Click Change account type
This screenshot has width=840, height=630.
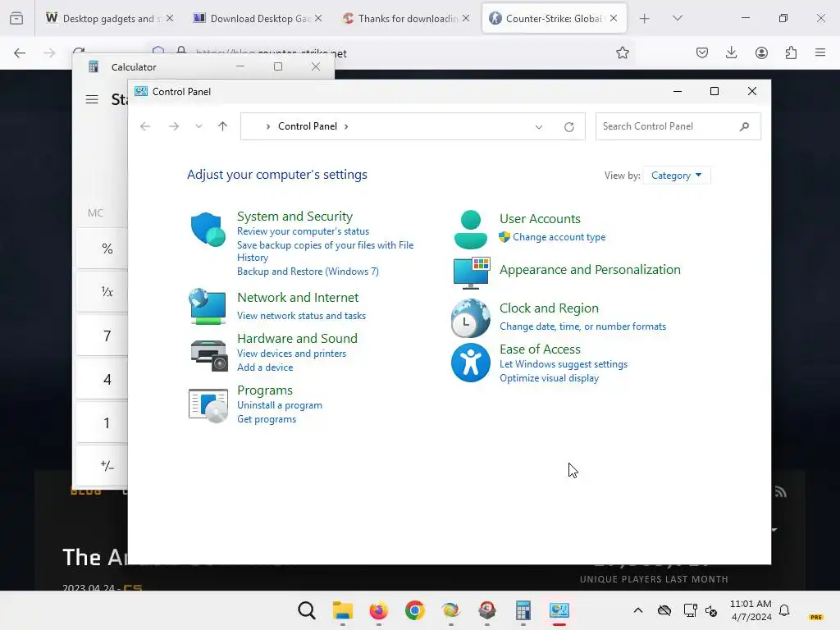click(559, 237)
